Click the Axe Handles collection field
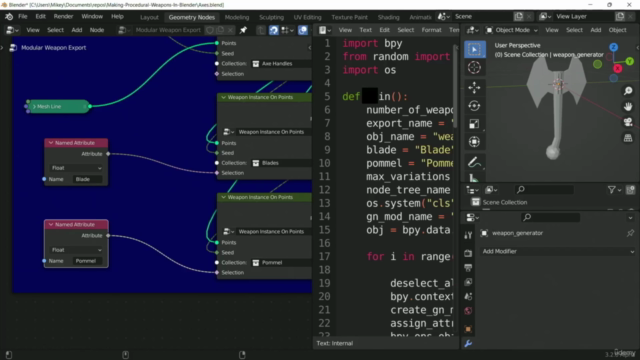This screenshot has width=640, height=360. click(x=281, y=64)
